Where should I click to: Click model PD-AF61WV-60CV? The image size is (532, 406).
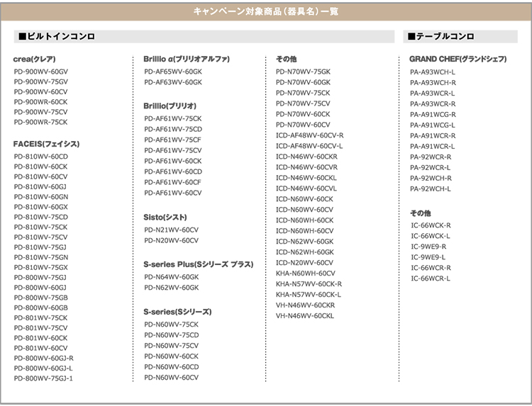pos(172,193)
